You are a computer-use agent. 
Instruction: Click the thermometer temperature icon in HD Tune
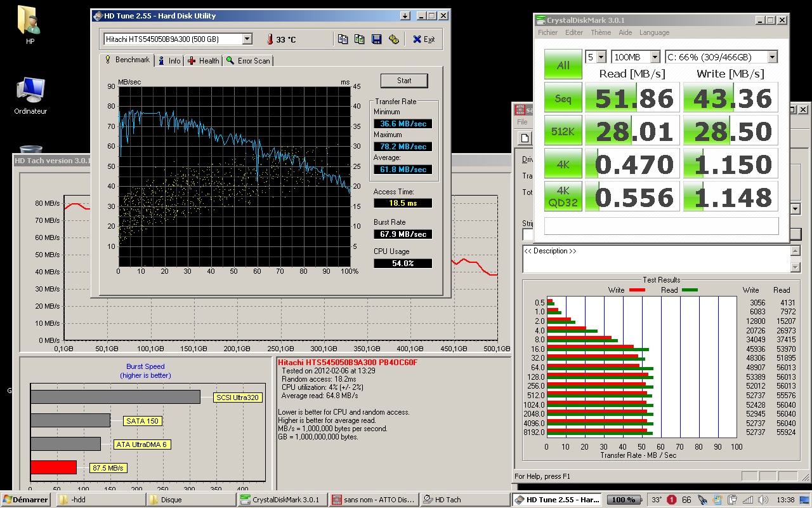pyautogui.click(x=269, y=39)
